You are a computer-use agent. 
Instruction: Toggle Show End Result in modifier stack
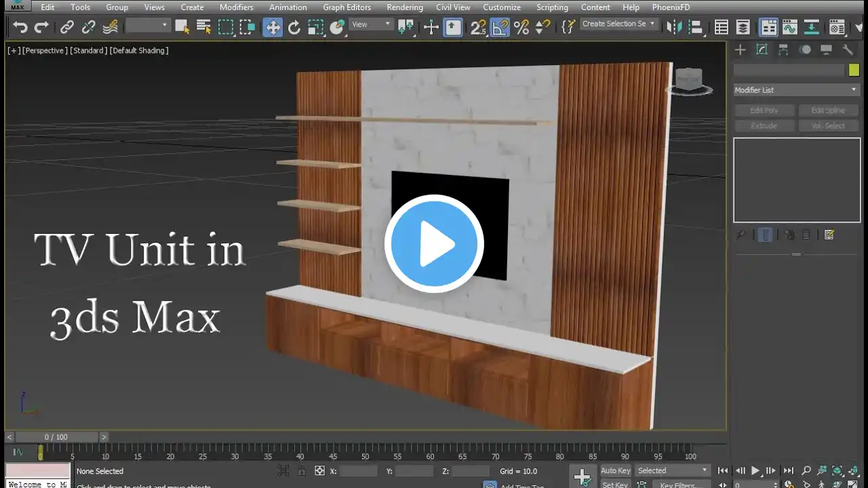[x=765, y=235]
